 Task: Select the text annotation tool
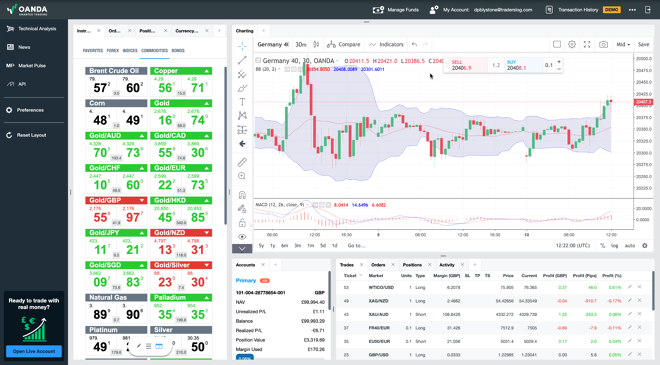pos(242,102)
